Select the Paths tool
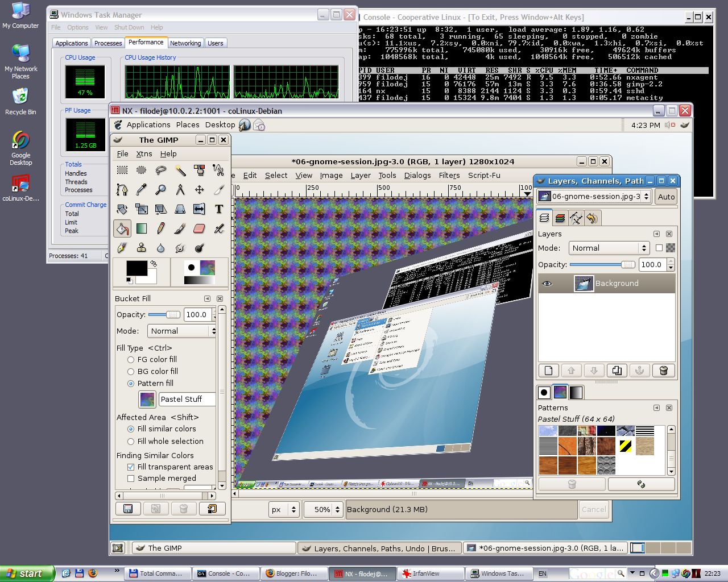This screenshot has width=728, height=582. pos(122,190)
